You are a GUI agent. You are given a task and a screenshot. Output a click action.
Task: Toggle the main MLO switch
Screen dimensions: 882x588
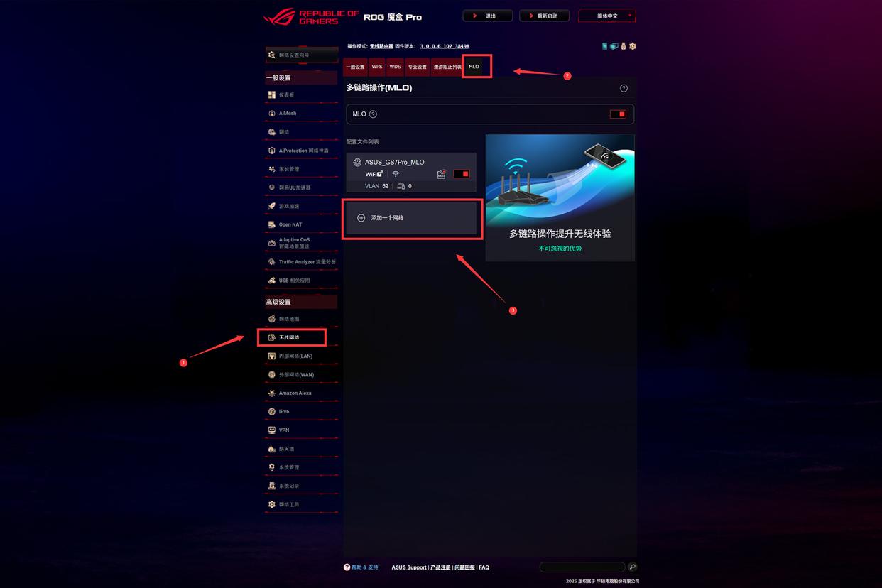click(x=618, y=114)
